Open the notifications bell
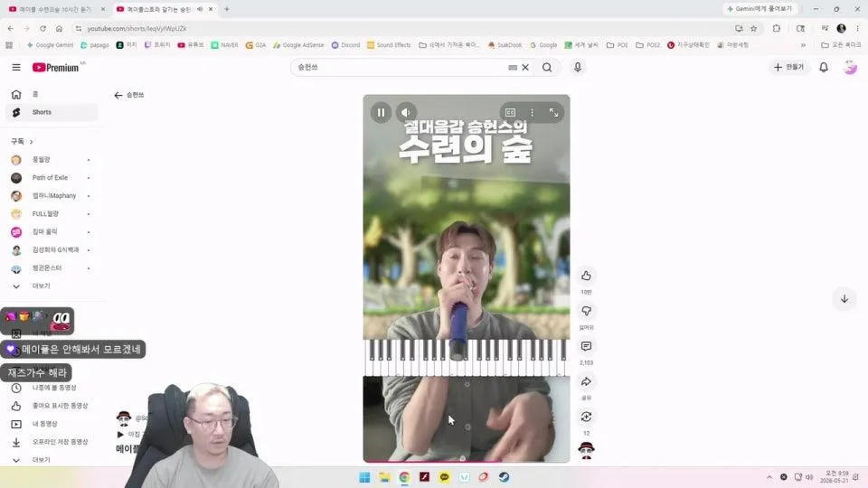The image size is (868, 488). point(824,67)
